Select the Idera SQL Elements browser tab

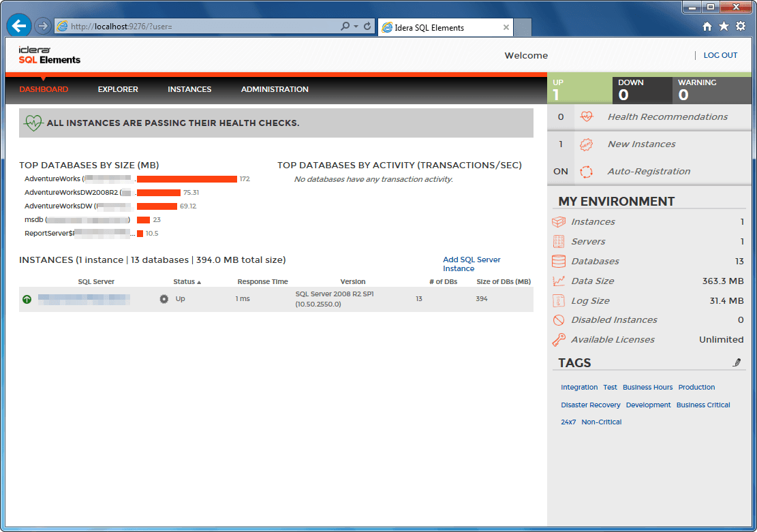pos(445,27)
